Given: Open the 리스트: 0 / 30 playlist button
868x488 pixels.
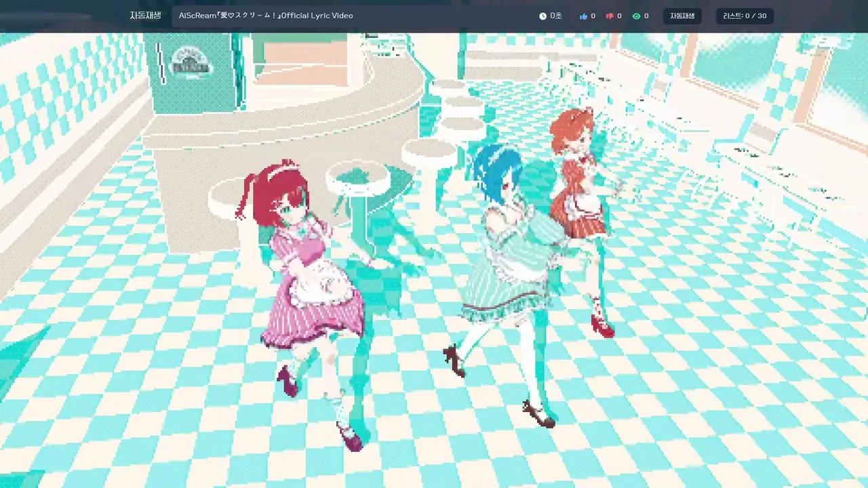Looking at the screenshot, I should click(745, 16).
